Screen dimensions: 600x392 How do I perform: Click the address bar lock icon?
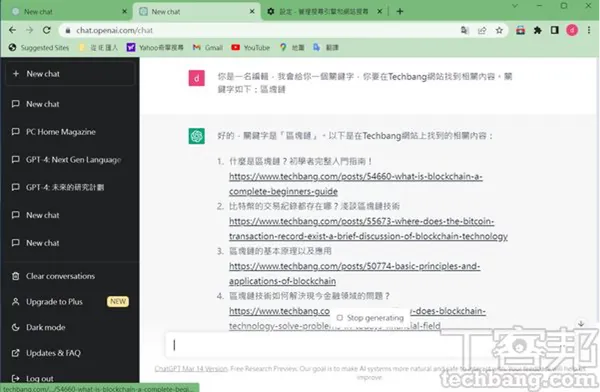(68, 31)
